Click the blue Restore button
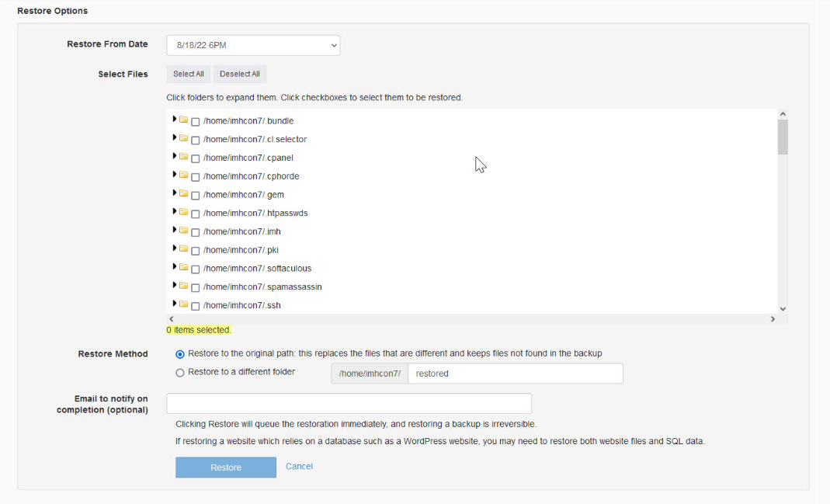The image size is (830, 504). 226,468
